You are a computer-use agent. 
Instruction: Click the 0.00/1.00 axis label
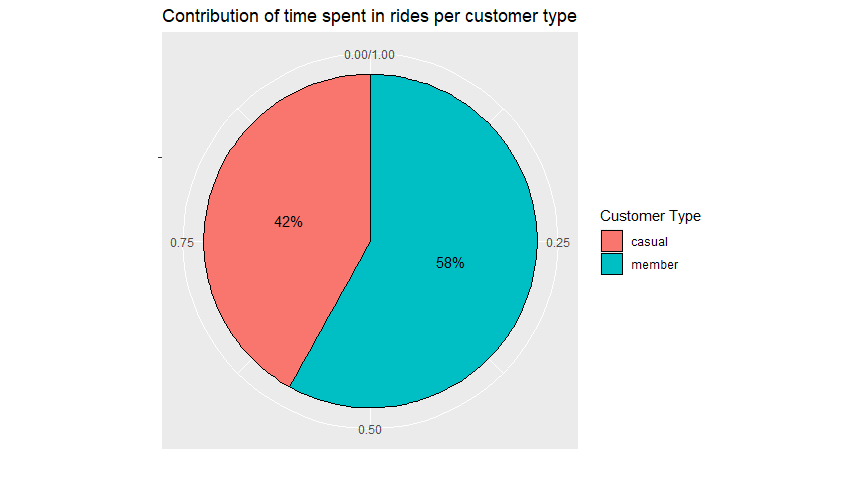pyautogui.click(x=369, y=55)
